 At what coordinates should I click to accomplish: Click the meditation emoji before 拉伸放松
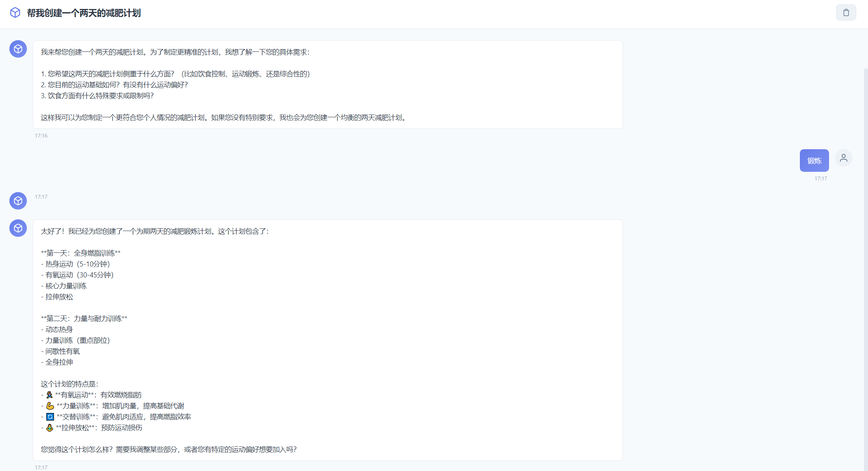pos(50,428)
